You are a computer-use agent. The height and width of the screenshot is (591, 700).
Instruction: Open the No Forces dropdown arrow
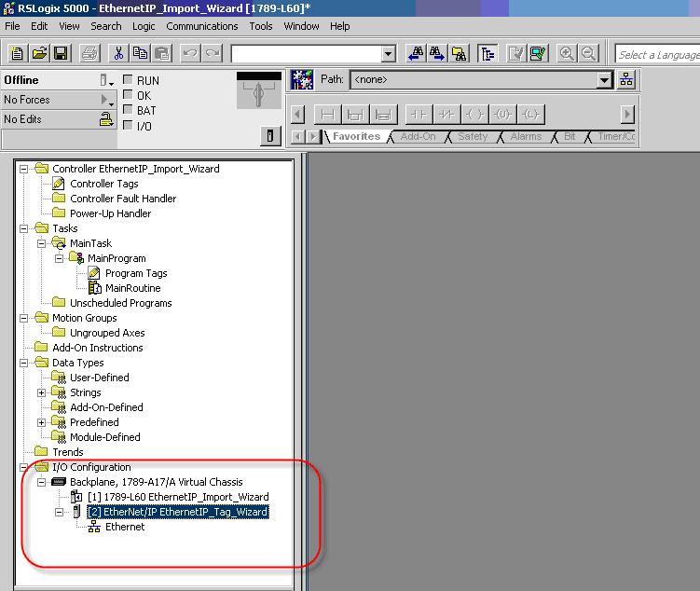(x=106, y=100)
